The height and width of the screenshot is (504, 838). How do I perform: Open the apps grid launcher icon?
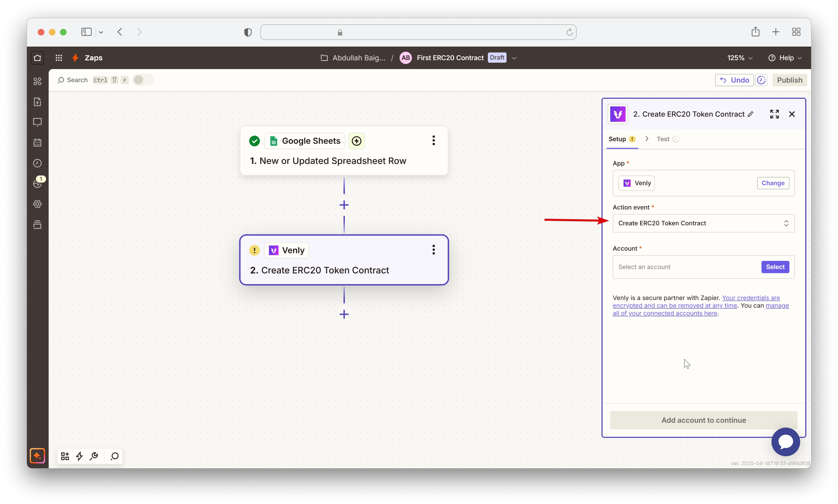59,58
